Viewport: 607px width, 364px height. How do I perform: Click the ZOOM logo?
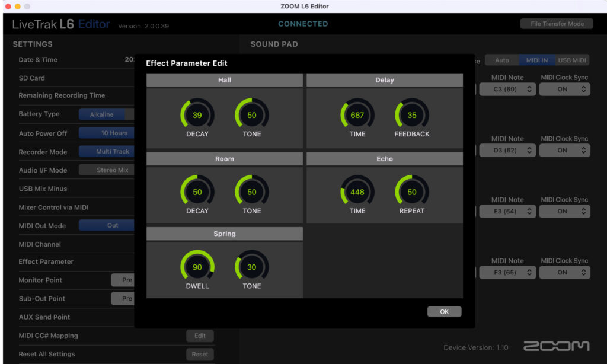click(556, 346)
